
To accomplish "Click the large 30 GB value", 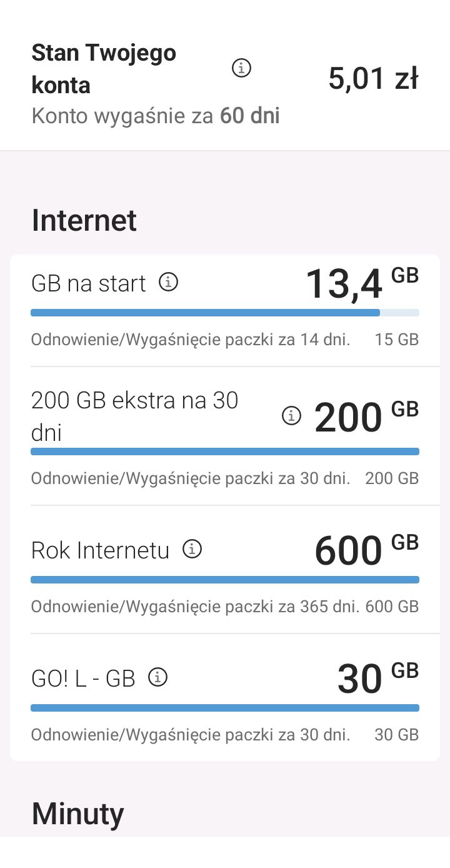I will click(377, 679).
